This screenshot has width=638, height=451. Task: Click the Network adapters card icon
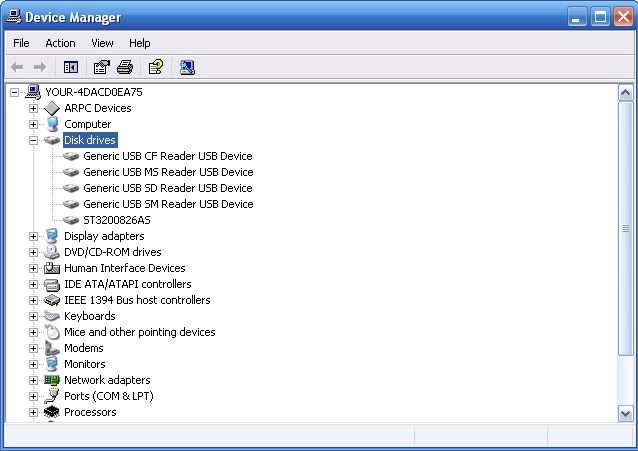[52, 380]
